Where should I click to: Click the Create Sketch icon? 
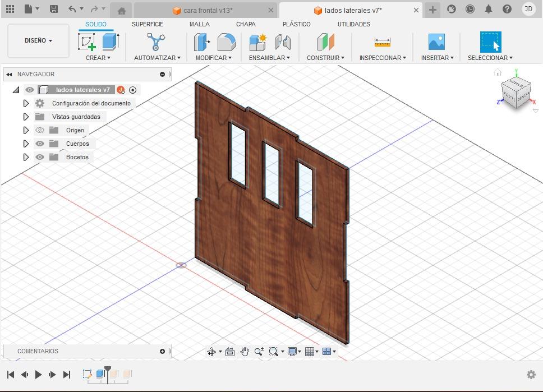(86, 42)
